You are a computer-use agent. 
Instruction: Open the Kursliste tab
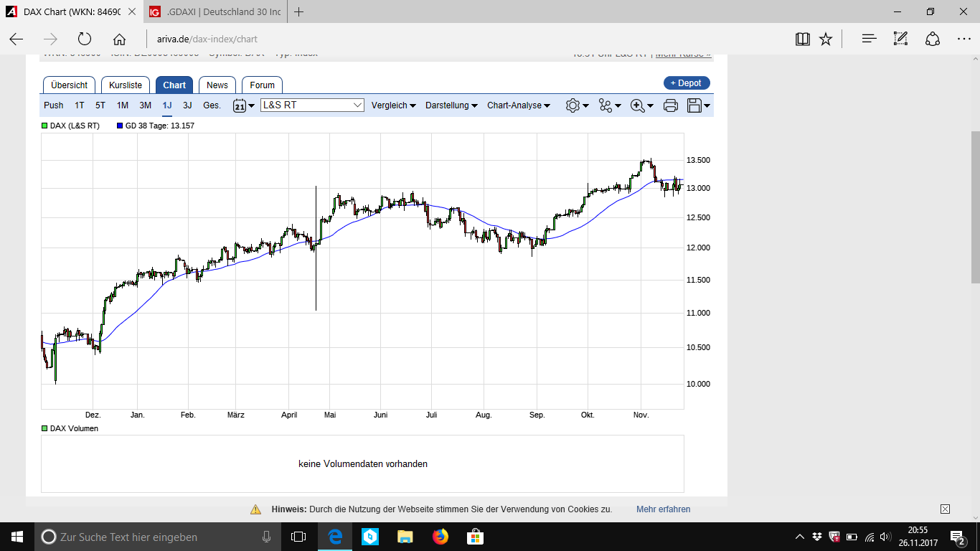click(x=126, y=85)
